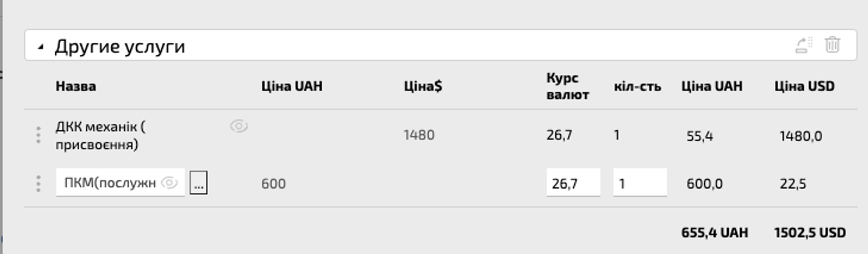Focus the ПКМ(послужн name input field
The width and height of the screenshot is (868, 254).
107,183
